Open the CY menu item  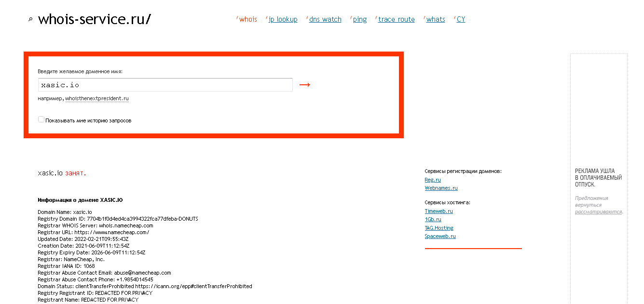pos(461,20)
